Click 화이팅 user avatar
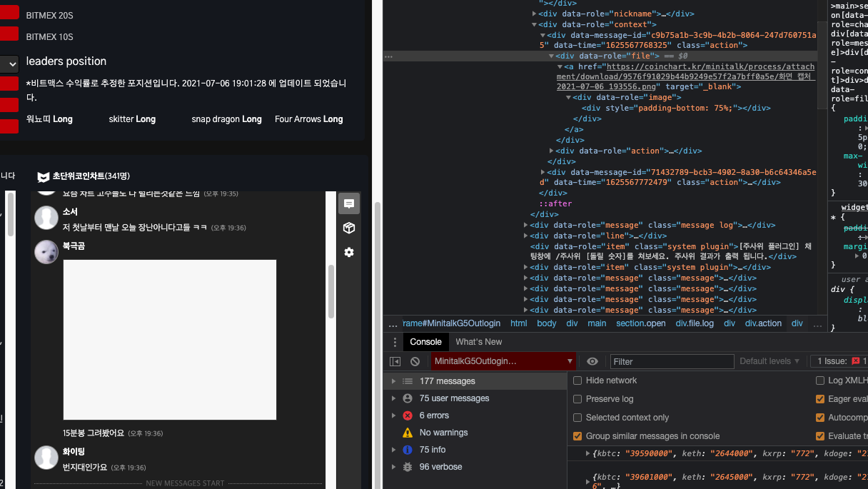The image size is (868, 489). [x=46, y=458]
